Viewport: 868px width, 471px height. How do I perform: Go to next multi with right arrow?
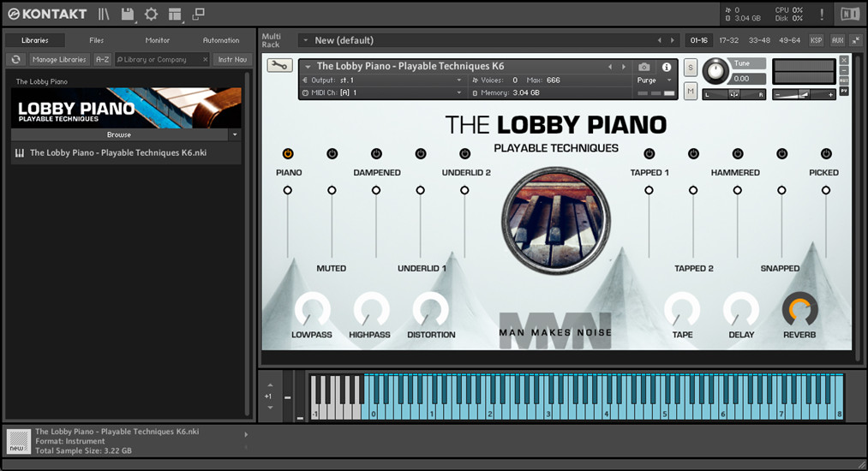click(x=673, y=40)
